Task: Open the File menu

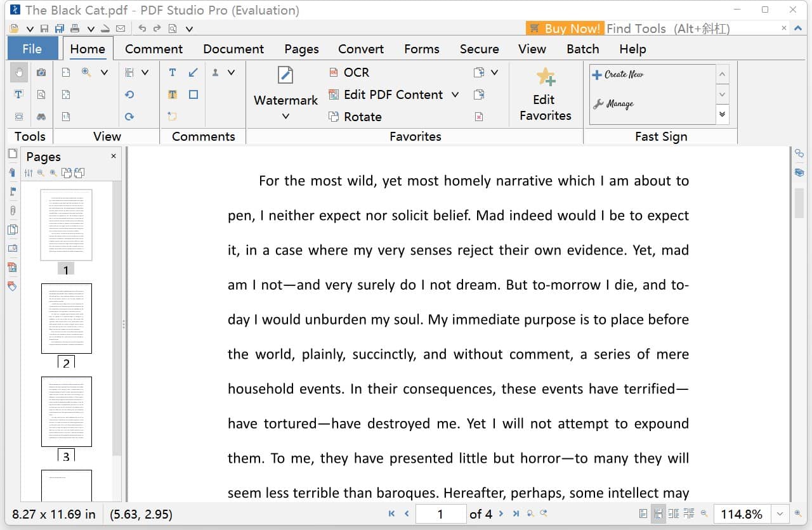Action: point(32,49)
